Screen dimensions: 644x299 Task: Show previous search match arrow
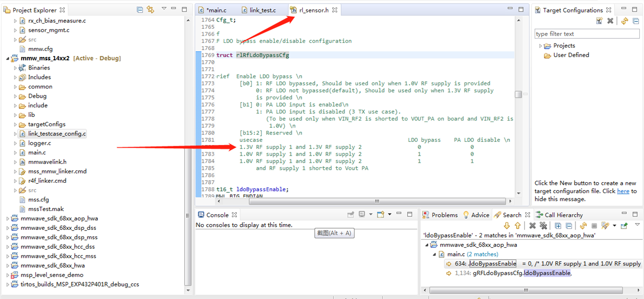(517, 226)
